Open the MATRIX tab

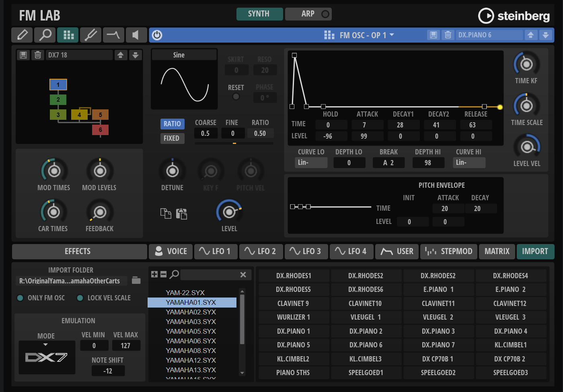[x=497, y=251]
